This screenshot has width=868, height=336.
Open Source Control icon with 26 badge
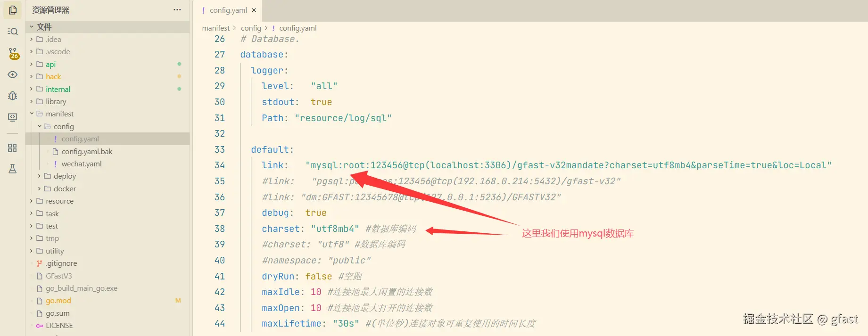point(13,53)
